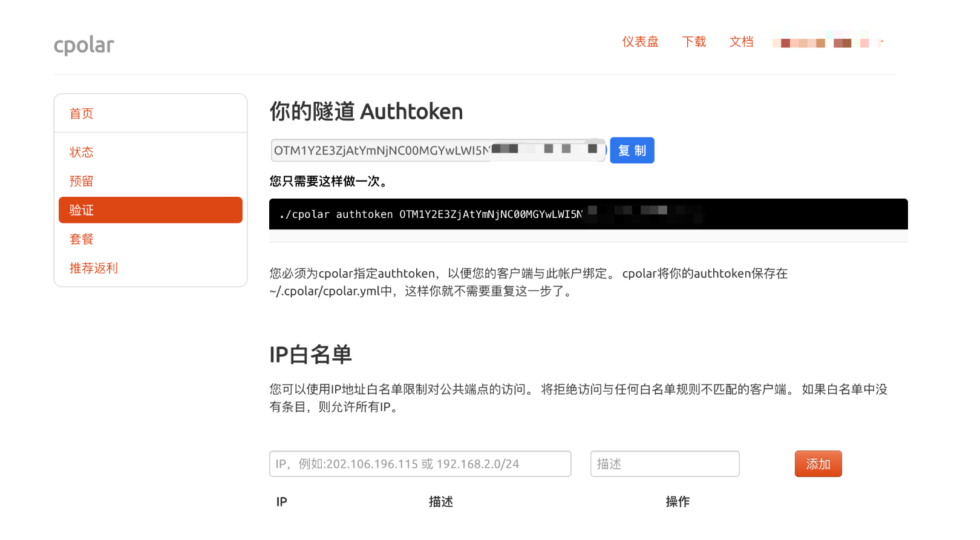Click the 你的隧道 Authtoken heading
Screen dimensions: 980x540
366,111
